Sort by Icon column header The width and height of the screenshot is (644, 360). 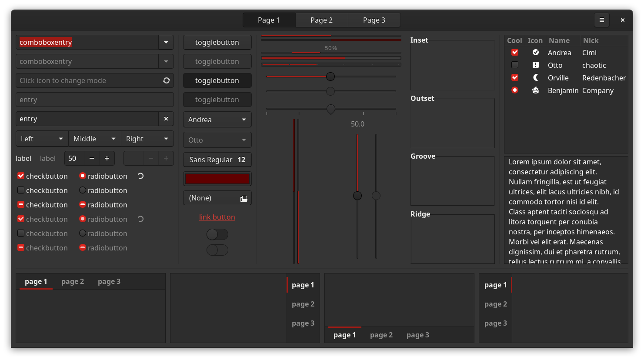535,40
